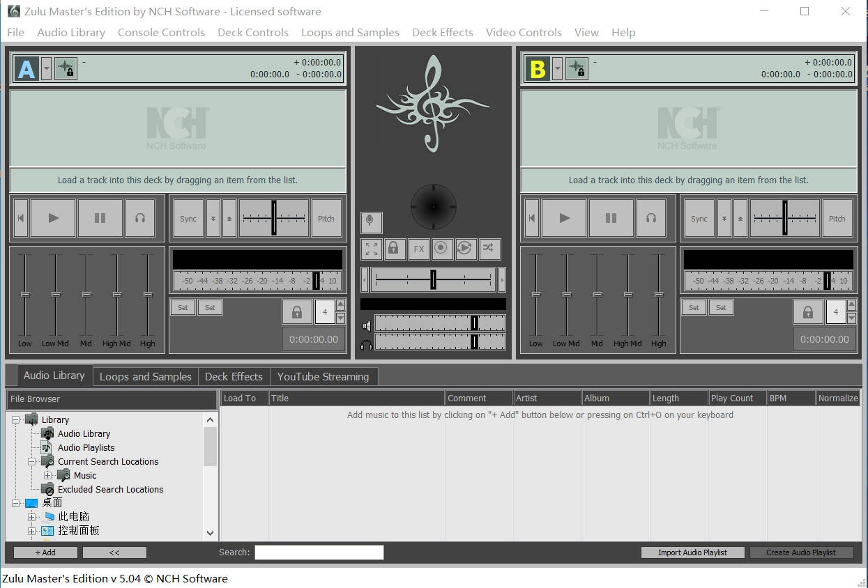
Task: Click the Sync button on Deck B
Action: click(699, 218)
